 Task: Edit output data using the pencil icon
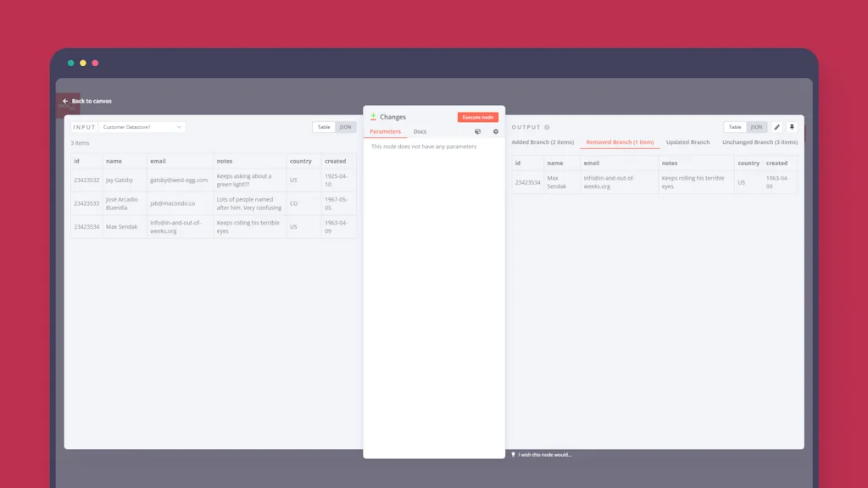pos(776,127)
